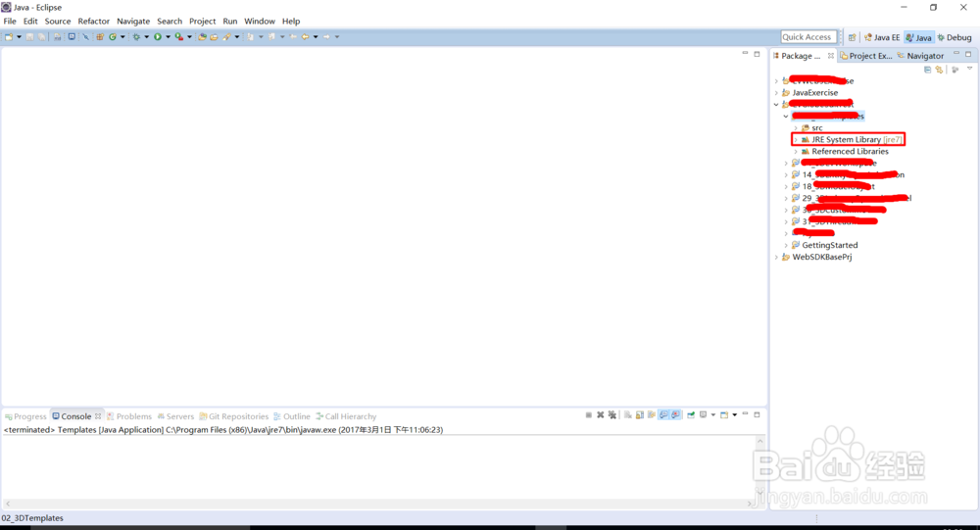The width and height of the screenshot is (980, 530).
Task: Open the New Java Class dropdown arrow
Action: pos(122,37)
